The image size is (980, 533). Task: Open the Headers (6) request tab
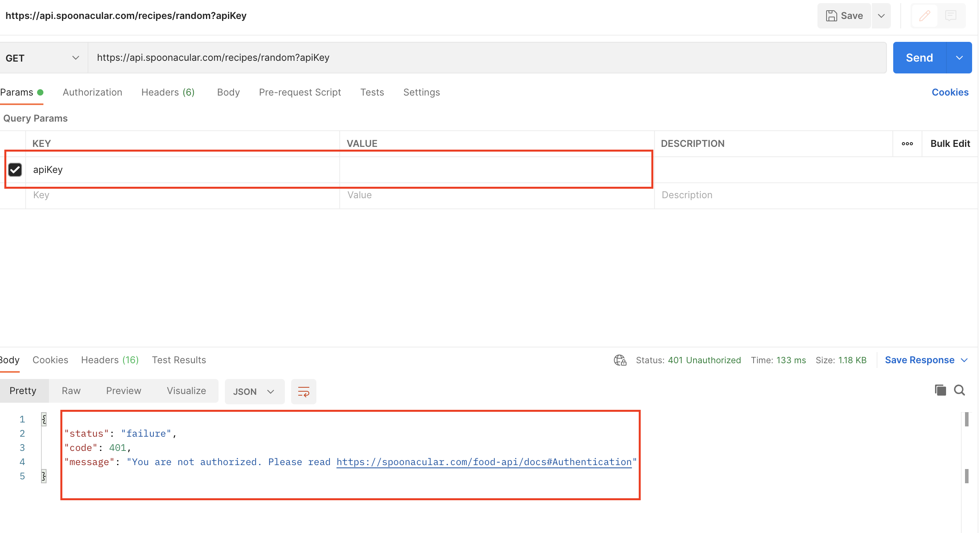(x=168, y=92)
